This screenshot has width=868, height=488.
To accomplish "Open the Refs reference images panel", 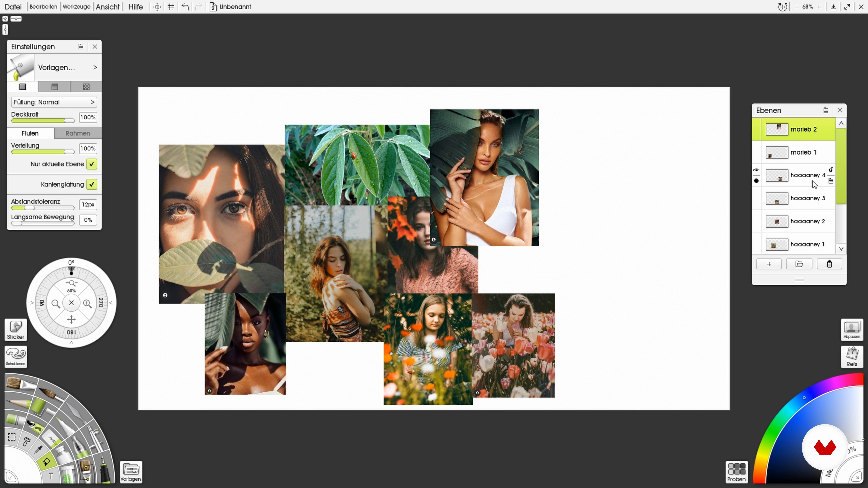I will pyautogui.click(x=852, y=357).
